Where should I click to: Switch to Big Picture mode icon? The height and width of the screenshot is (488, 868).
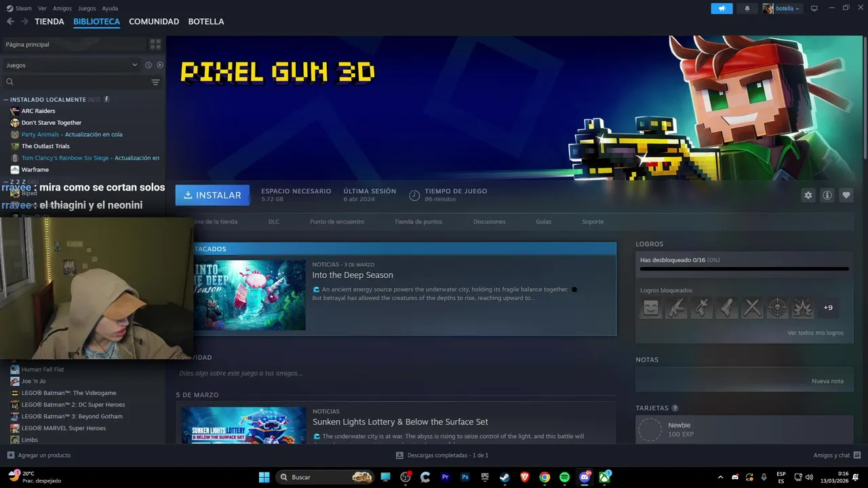click(814, 8)
